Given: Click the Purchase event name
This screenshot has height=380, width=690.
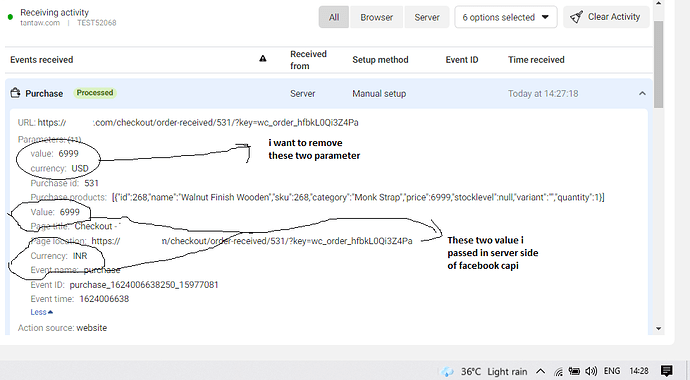Looking at the screenshot, I should click(x=44, y=94).
